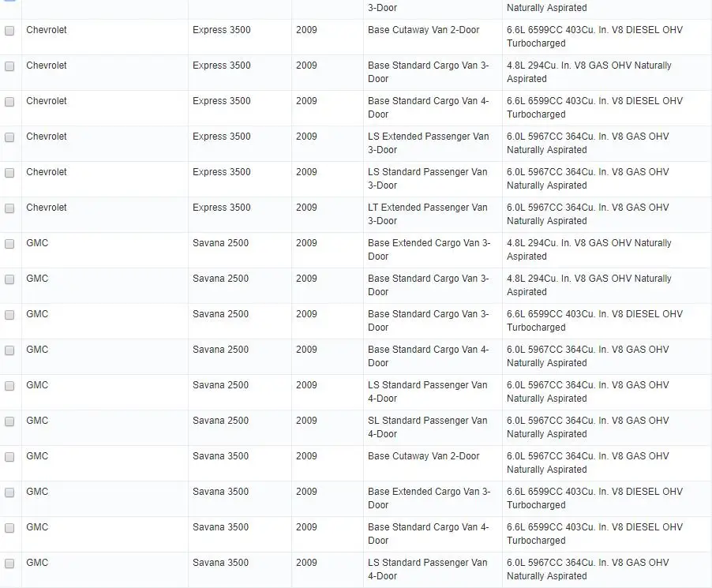The image size is (712, 588).
Task: Select checkbox for Chevrolet Base Standard Cargo Van 4-Door
Action: [9, 102]
